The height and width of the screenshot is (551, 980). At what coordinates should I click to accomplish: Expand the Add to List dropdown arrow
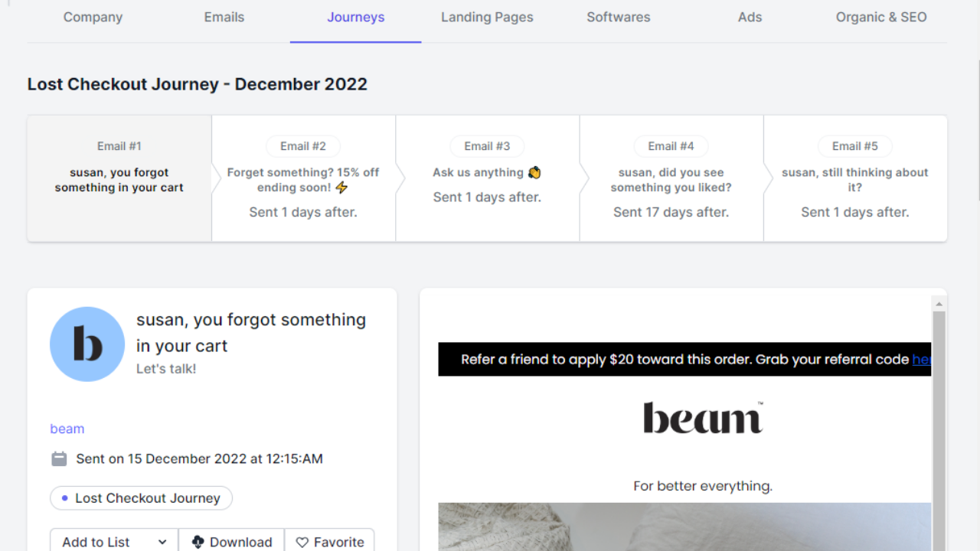(x=162, y=542)
